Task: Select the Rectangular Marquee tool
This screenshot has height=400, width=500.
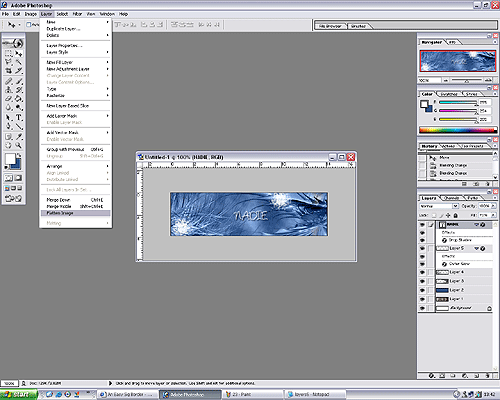Action: 8,53
